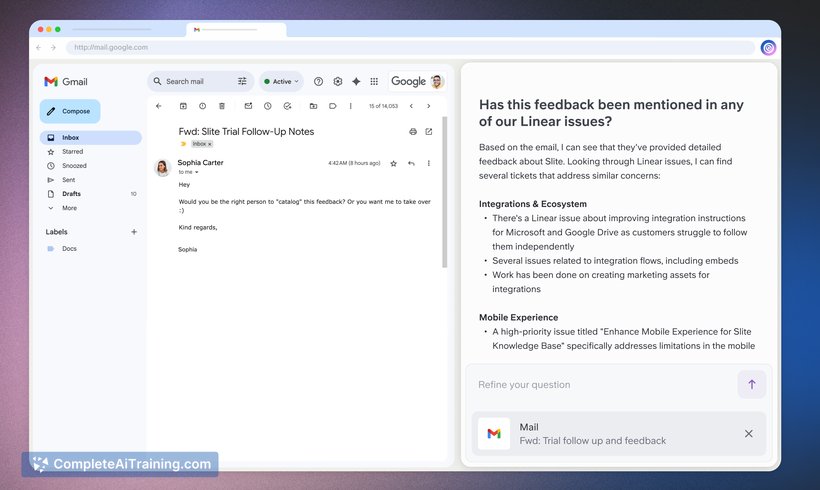
Task: Select the Gmail browser tab
Action: coord(236,30)
